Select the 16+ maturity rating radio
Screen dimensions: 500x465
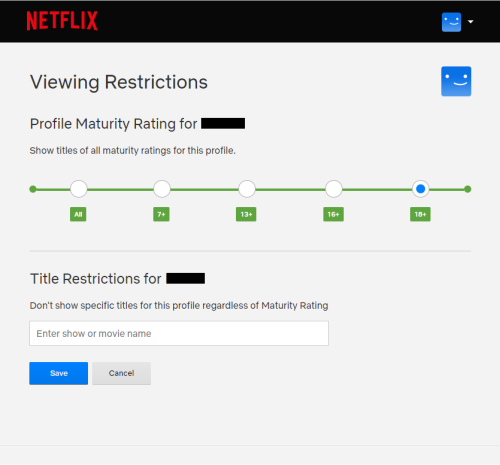coord(334,189)
